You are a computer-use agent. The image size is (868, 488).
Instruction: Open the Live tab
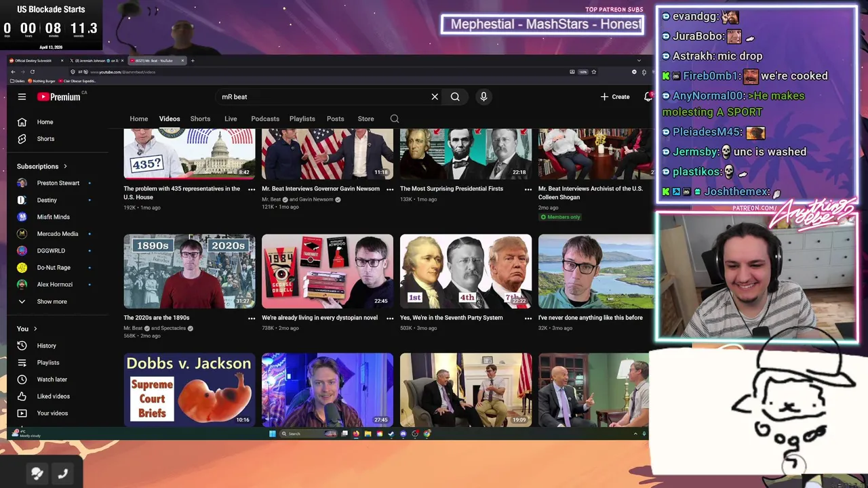coord(231,119)
